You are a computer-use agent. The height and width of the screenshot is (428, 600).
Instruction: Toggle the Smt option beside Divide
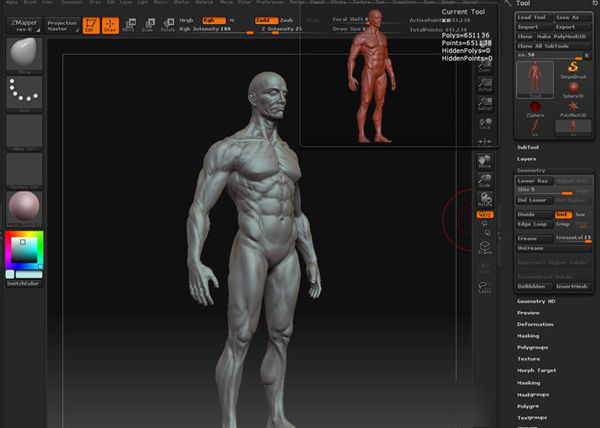[562, 214]
